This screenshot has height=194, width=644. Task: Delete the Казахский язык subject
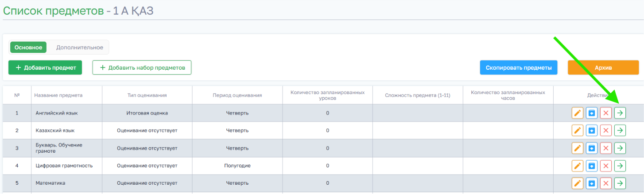pyautogui.click(x=606, y=130)
